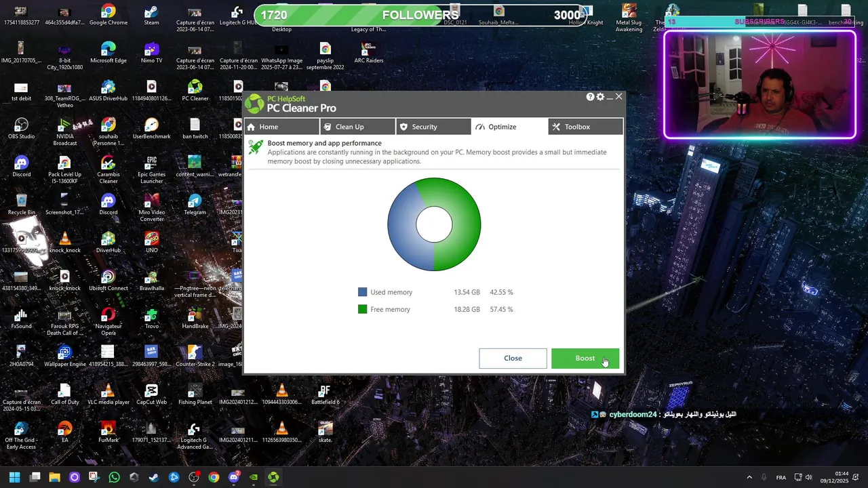Open the Toolbox tab

tap(585, 127)
